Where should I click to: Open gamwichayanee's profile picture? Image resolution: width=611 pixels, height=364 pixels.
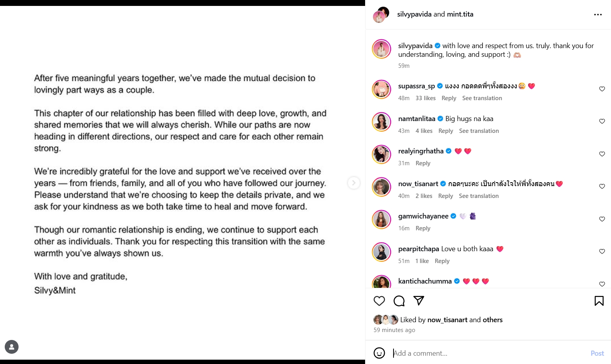click(382, 220)
